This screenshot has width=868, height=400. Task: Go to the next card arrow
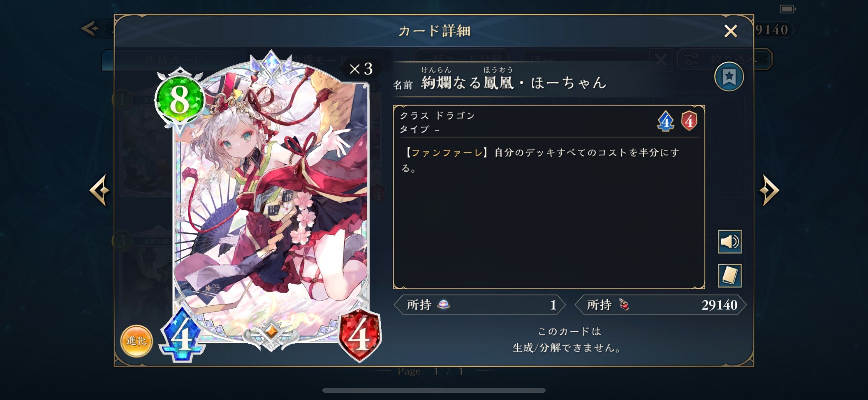click(x=769, y=190)
